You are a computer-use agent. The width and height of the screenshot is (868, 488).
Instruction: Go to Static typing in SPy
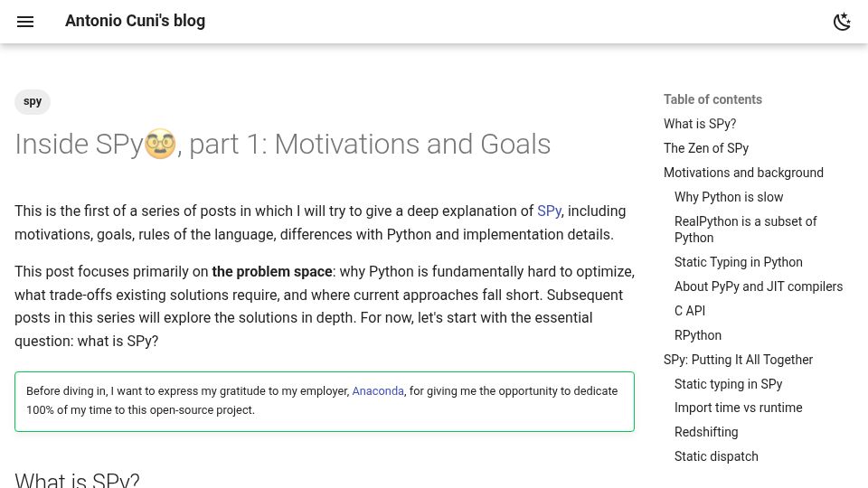728,384
